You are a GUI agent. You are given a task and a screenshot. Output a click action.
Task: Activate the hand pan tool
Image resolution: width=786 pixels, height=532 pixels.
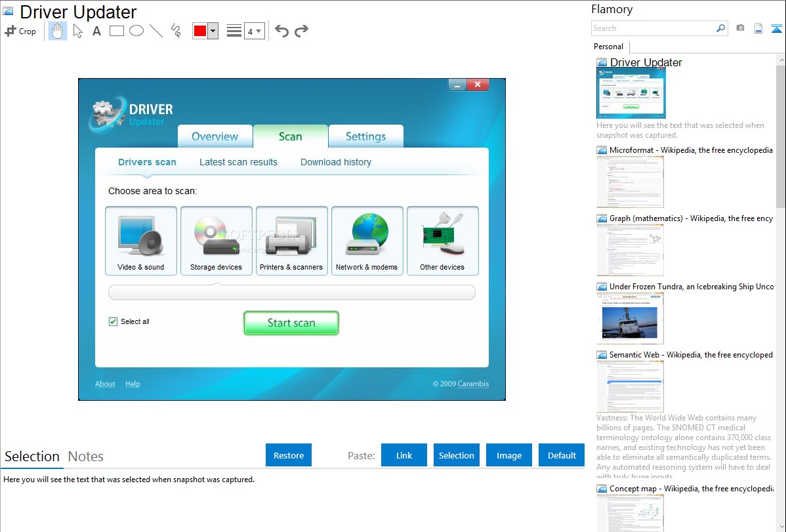click(58, 31)
